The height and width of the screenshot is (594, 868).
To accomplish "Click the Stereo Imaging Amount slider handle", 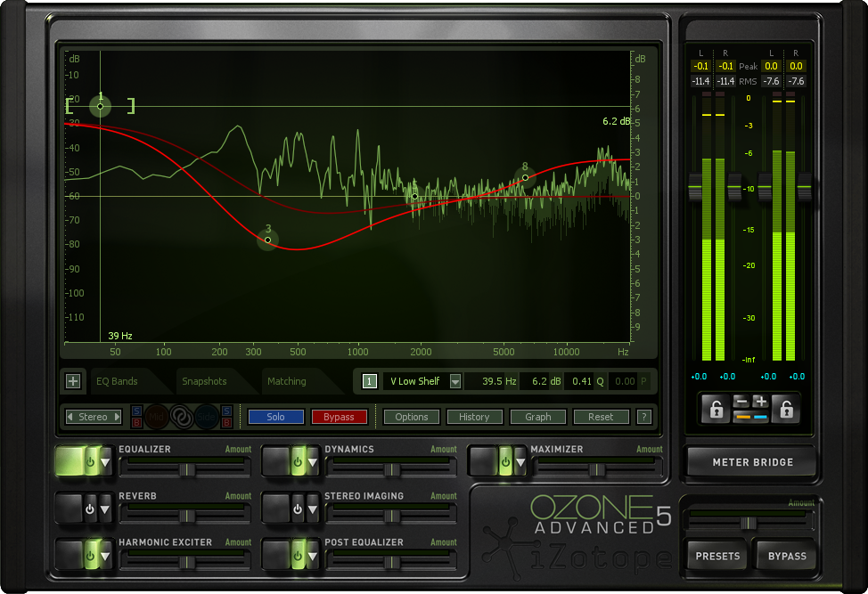I will (392, 517).
